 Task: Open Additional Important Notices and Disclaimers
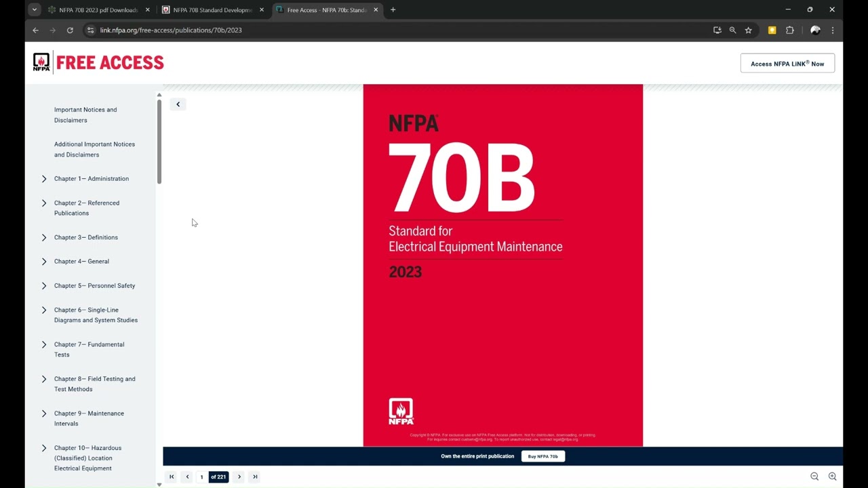click(x=94, y=149)
